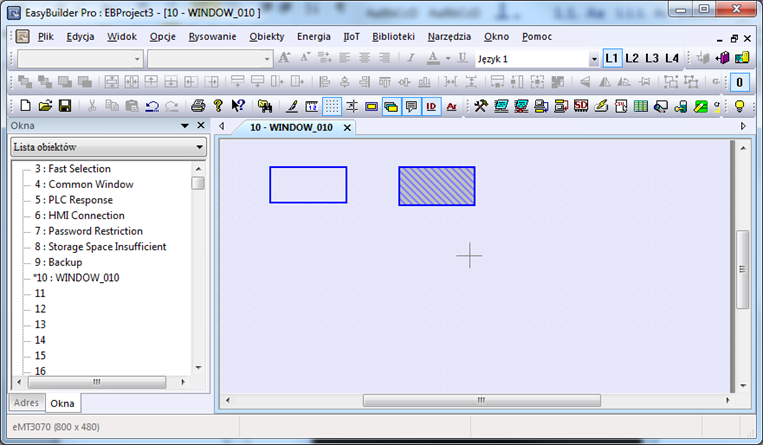Screen dimensions: 763x445
Task: Click the snap alignment icon beside the grid
Action: click(352, 106)
